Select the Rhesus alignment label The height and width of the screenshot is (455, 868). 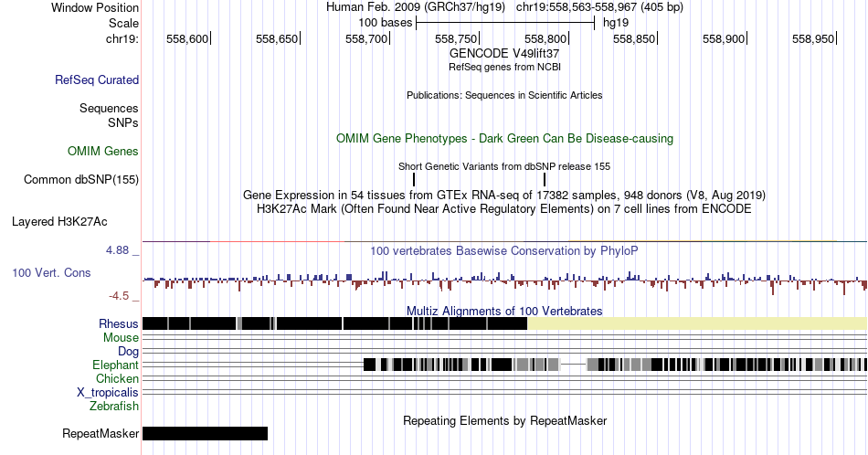click(119, 323)
